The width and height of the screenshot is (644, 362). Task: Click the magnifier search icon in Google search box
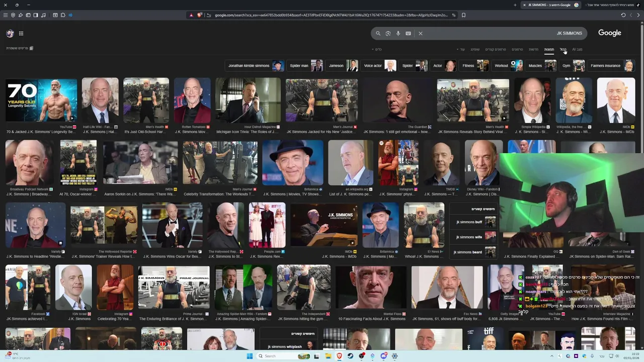pyautogui.click(x=378, y=33)
